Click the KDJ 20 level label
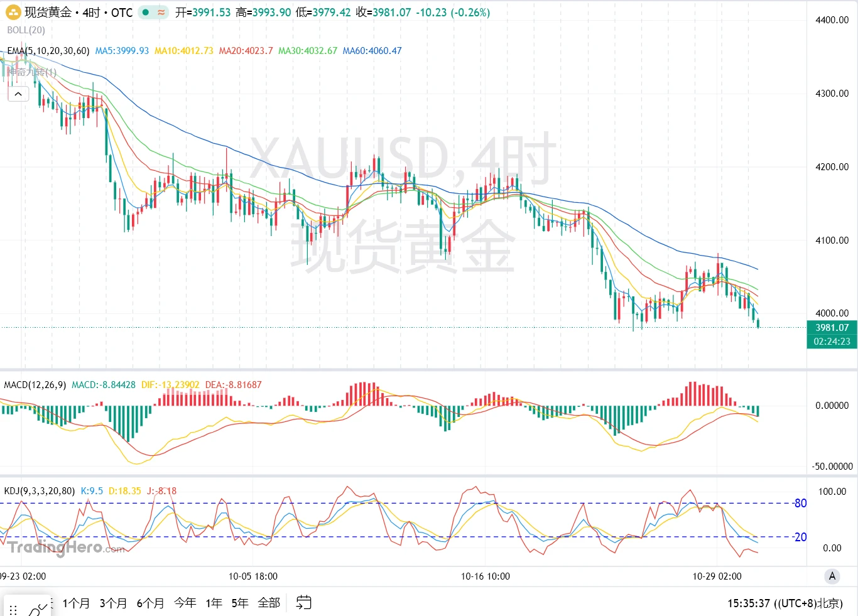The image size is (858, 616). [x=800, y=537]
